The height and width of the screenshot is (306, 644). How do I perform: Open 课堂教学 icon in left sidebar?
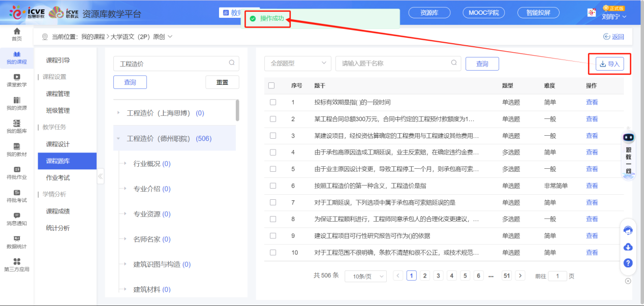click(17, 77)
